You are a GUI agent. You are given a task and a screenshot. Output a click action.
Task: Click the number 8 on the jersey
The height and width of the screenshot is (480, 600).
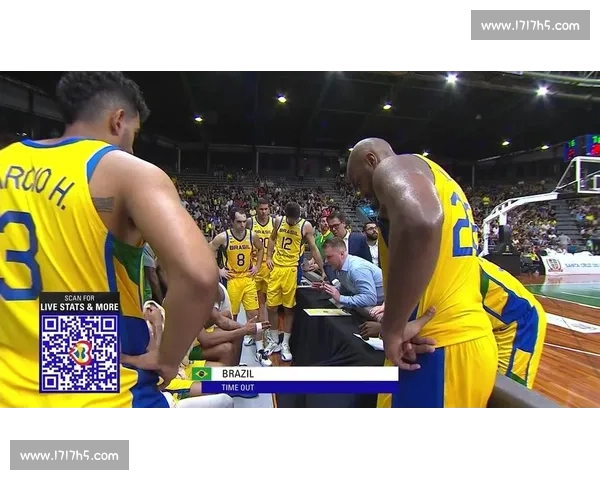coord(238,261)
